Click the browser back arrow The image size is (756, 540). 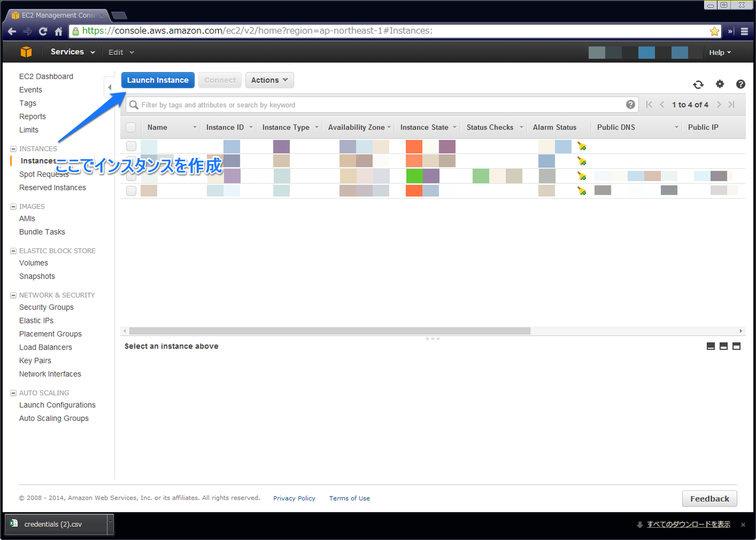click(12, 31)
